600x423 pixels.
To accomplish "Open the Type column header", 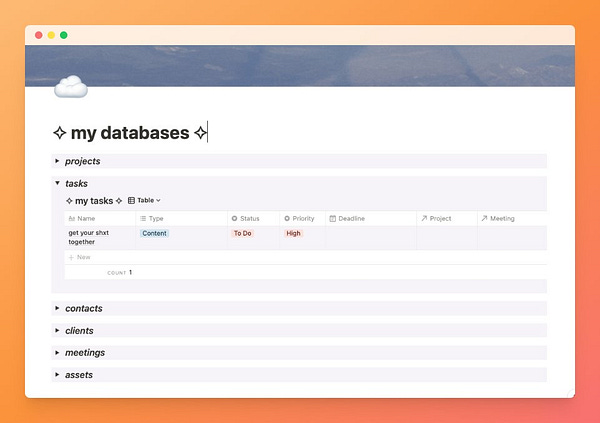I will 181,219.
